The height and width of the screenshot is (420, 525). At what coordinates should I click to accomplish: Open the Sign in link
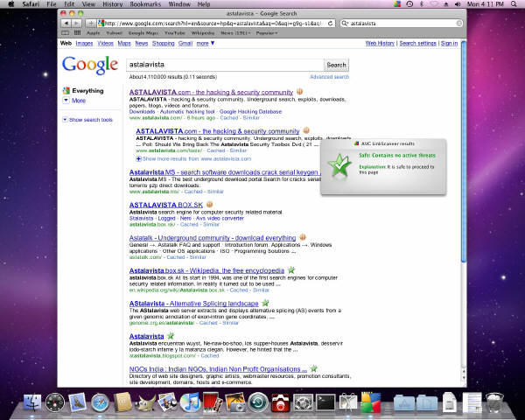449,43
